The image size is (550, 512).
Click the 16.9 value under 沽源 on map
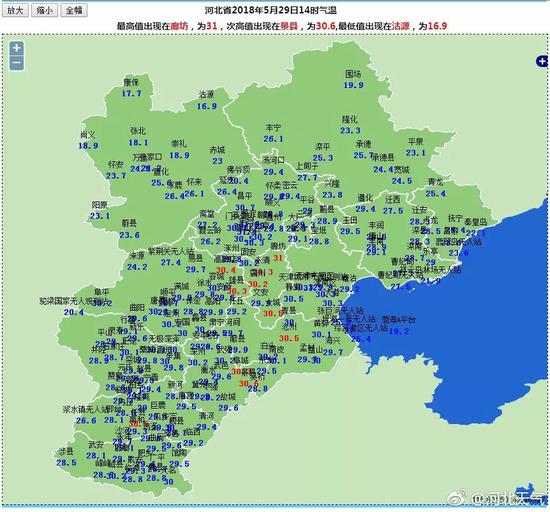tap(207, 106)
